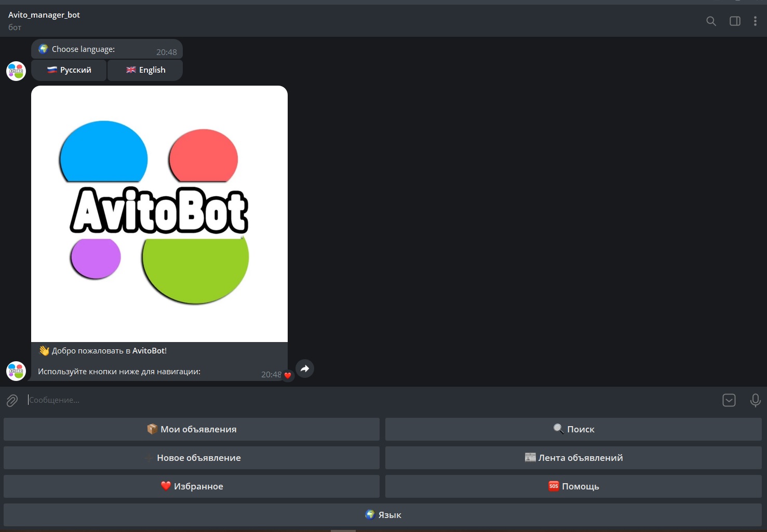
Task: Click 'Используйте кнопки ниже для навигации:' text
Action: pos(119,372)
